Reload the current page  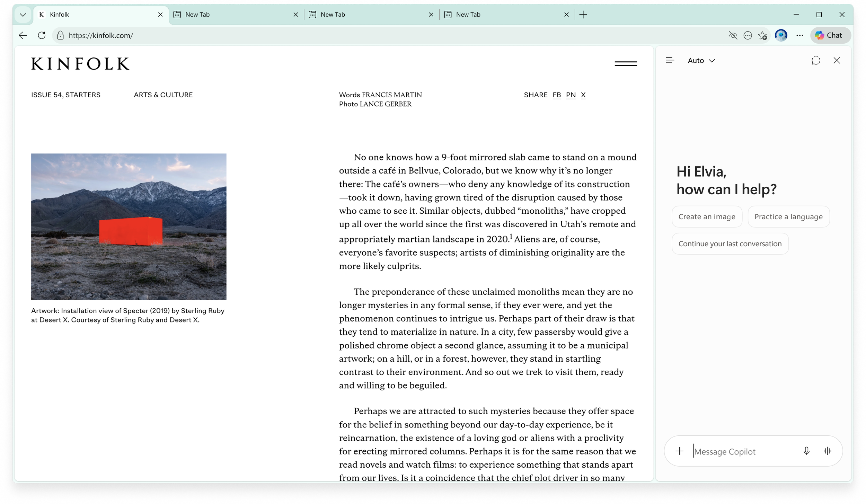click(x=42, y=35)
